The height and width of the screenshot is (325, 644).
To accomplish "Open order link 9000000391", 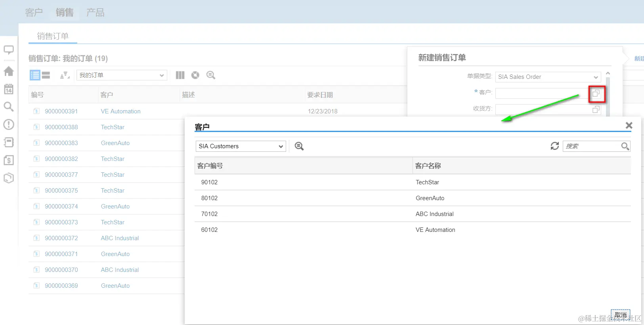I will [61, 111].
